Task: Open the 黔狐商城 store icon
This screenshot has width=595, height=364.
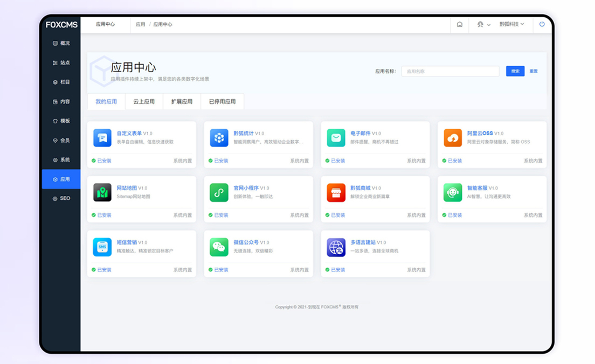Action: (336, 192)
